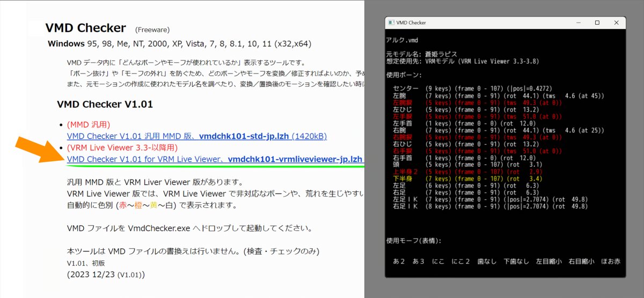Screen dimensions: 644x298
Task: Click the Windows version compatibility line
Action: click(x=179, y=43)
